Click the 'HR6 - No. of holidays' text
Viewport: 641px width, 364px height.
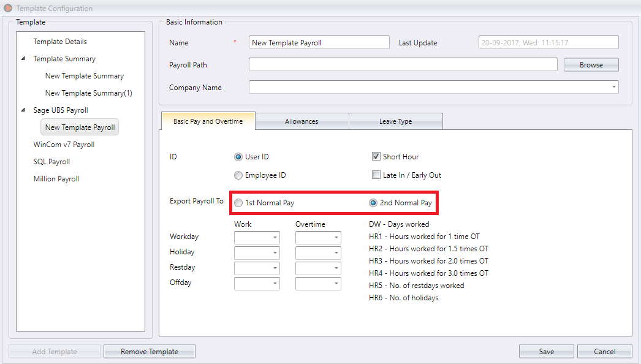coord(403,298)
